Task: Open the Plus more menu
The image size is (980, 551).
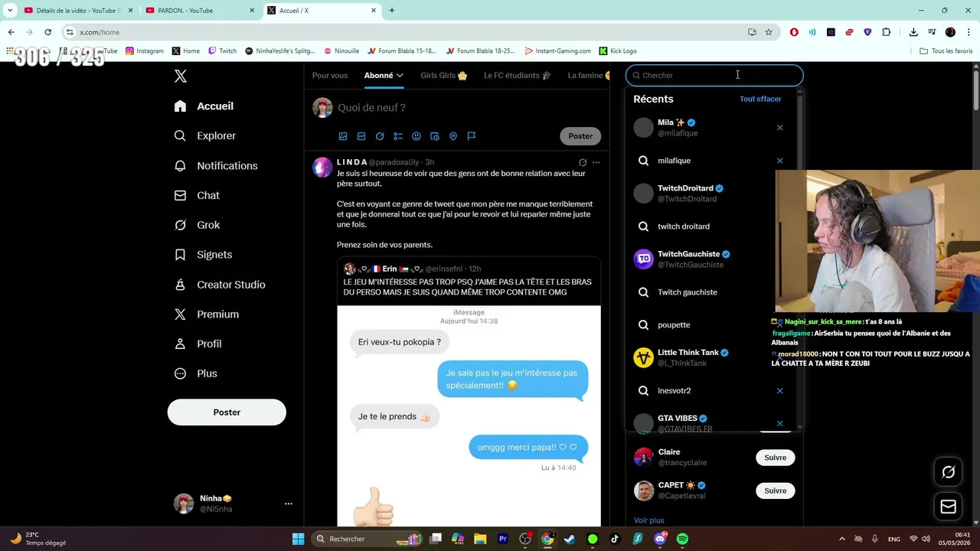Action: (195, 373)
